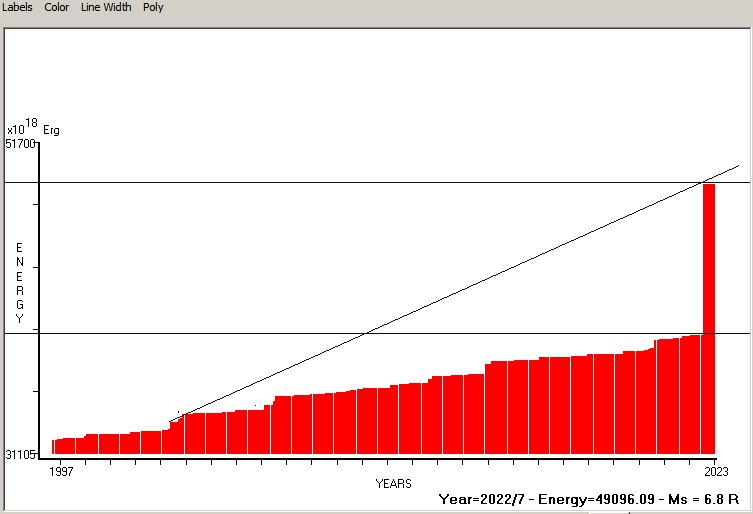Click the first red bar above 1997
The height and width of the screenshot is (514, 753).
click(x=54, y=446)
